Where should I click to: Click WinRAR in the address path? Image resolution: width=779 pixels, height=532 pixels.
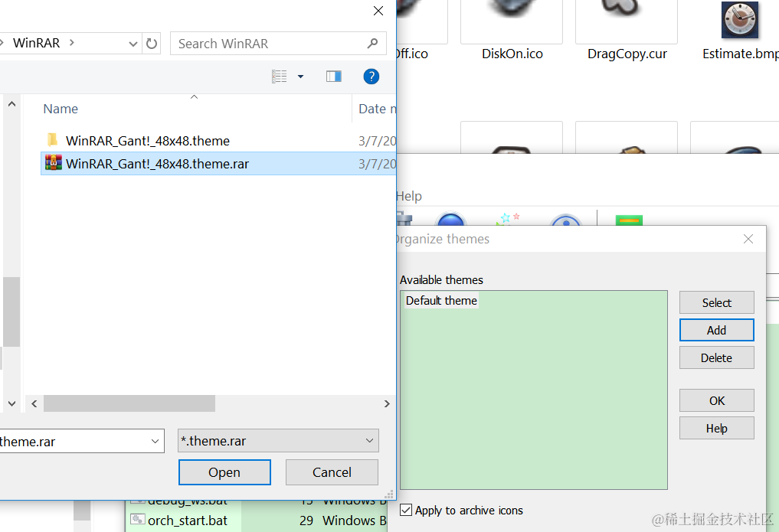point(36,43)
